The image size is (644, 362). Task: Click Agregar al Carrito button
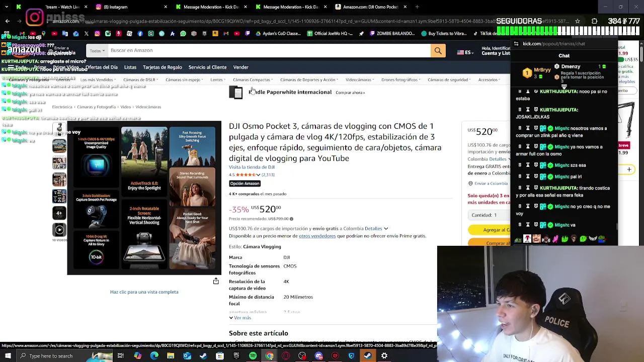[x=490, y=230]
